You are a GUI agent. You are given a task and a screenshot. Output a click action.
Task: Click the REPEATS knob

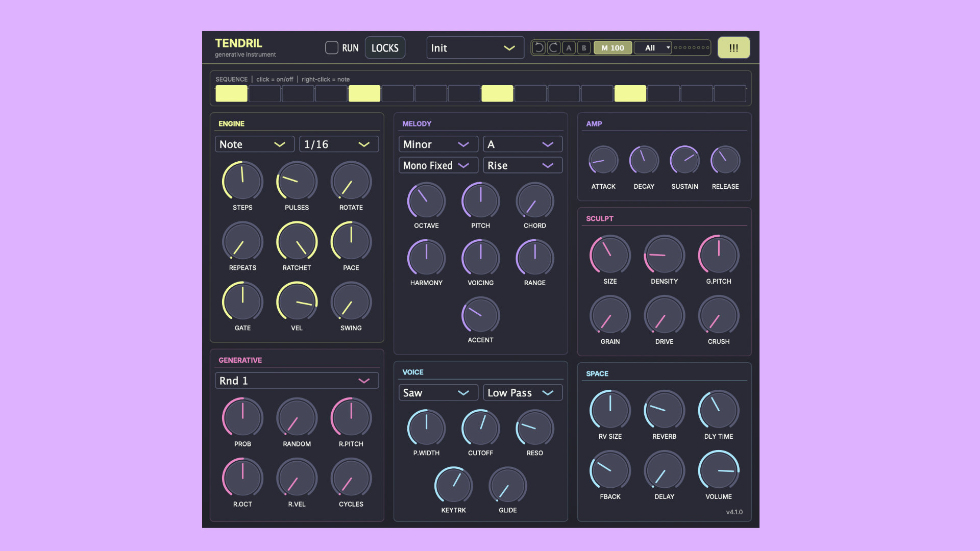(x=242, y=241)
